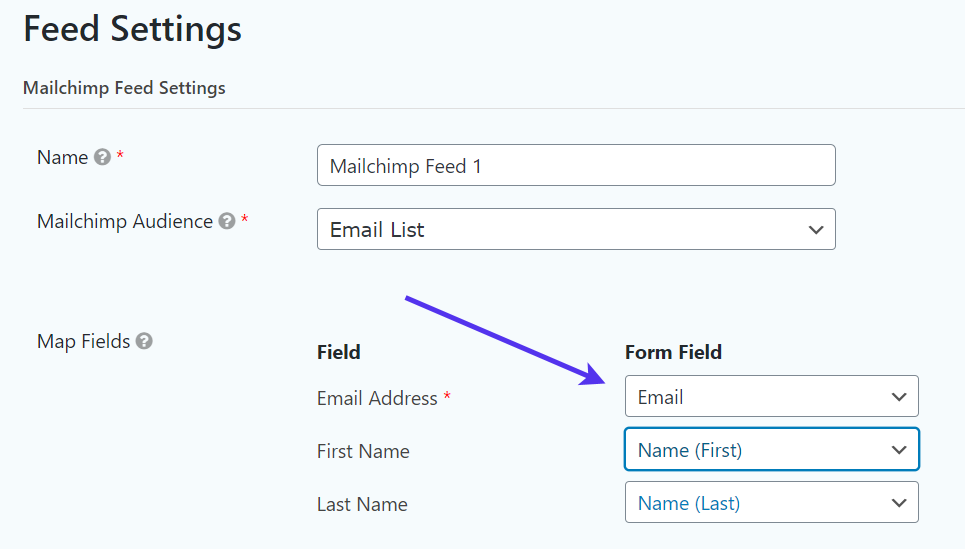Expand the Name (Last) form field dropdown
The image size is (965, 549).
pyautogui.click(x=771, y=503)
